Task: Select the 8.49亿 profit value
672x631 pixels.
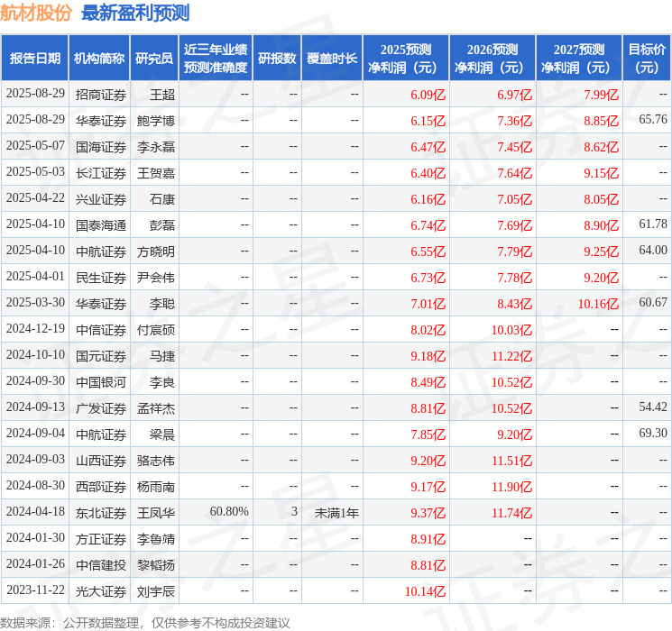Action: point(428,381)
